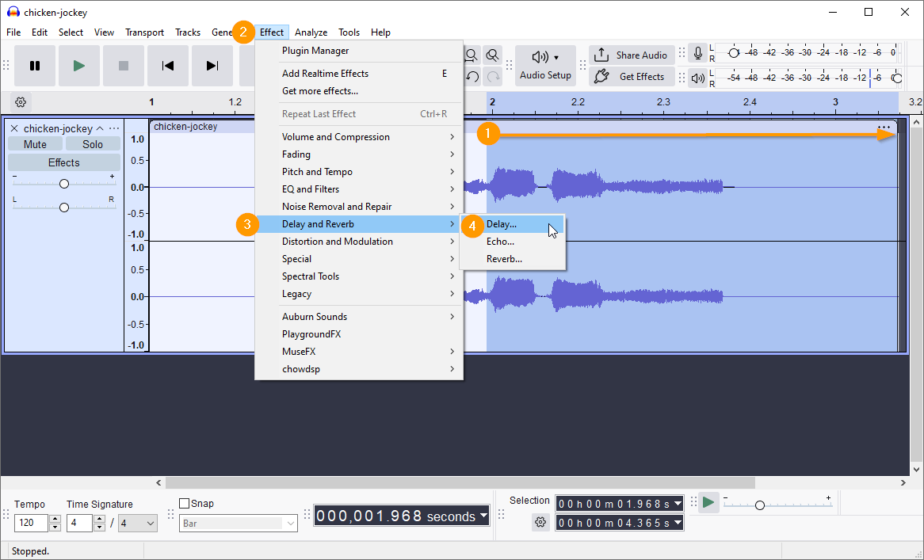Expand the time signature denominator dropdown
The height and width of the screenshot is (560, 924).
tap(138, 523)
